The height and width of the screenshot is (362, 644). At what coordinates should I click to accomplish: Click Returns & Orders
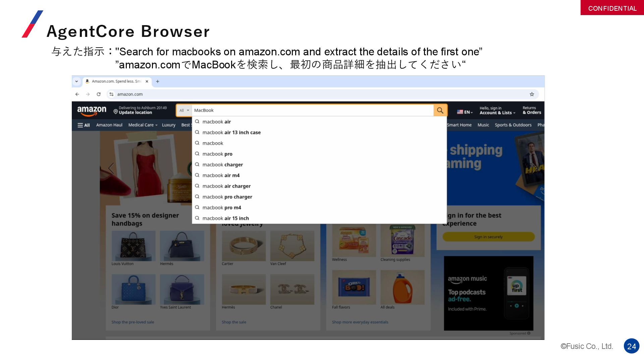point(532,110)
